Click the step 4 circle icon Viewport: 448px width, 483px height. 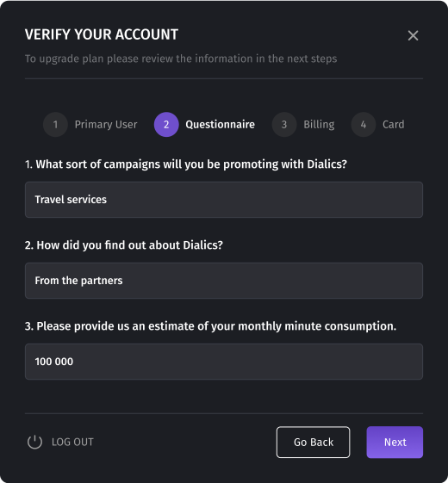[364, 125]
